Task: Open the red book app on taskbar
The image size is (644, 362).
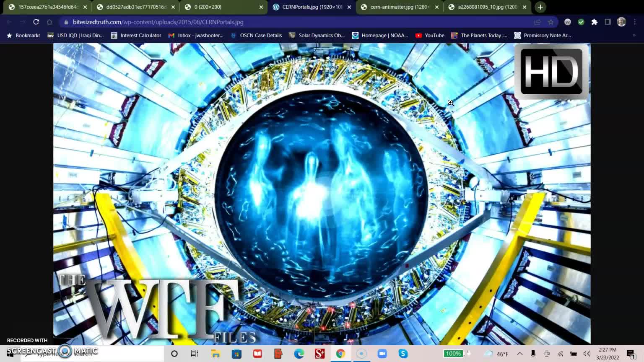Action: point(257,354)
